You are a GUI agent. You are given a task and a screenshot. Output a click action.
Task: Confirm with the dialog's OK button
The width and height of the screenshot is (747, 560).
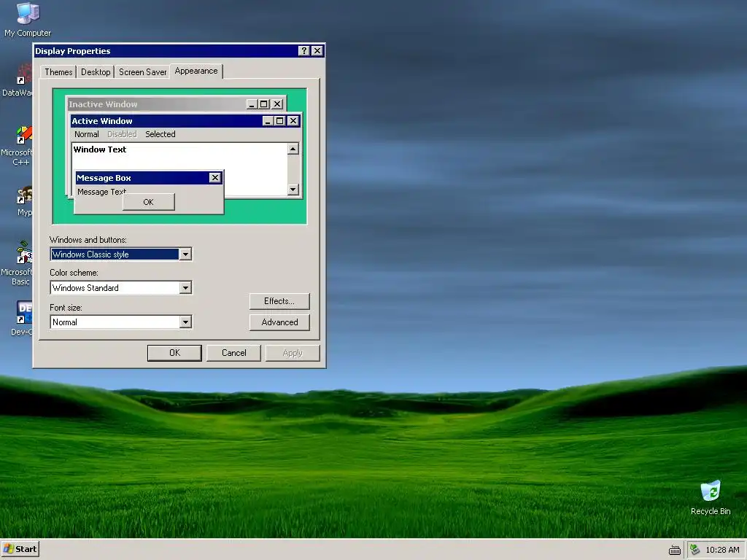point(174,353)
